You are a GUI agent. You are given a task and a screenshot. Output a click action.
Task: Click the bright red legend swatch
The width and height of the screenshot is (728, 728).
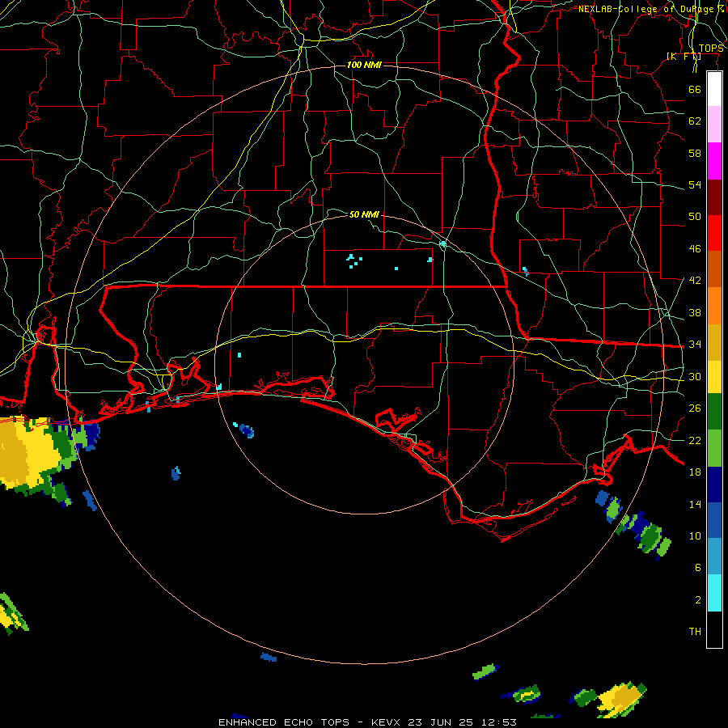pos(714,233)
